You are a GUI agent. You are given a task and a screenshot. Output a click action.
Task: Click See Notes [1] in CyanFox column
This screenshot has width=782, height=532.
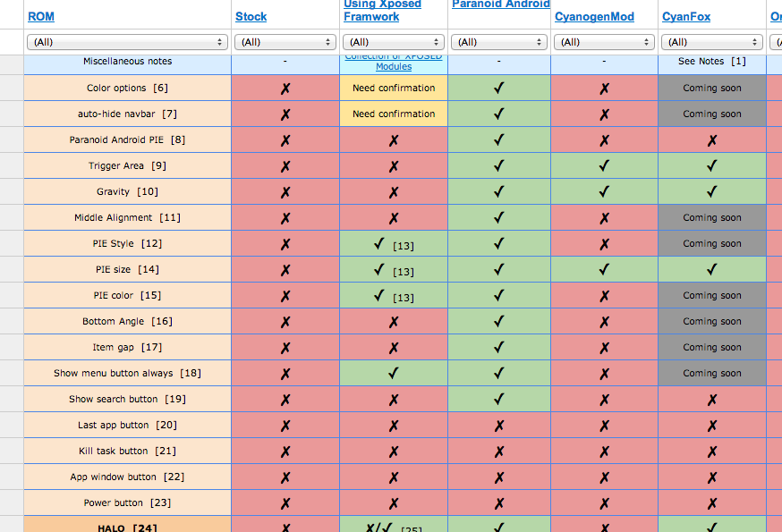pyautogui.click(x=712, y=62)
